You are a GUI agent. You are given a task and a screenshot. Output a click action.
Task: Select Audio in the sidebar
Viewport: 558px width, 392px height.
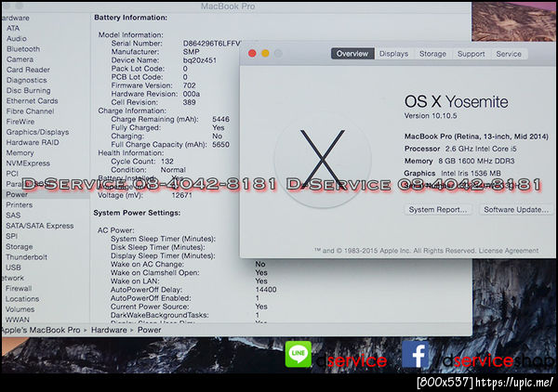17,38
